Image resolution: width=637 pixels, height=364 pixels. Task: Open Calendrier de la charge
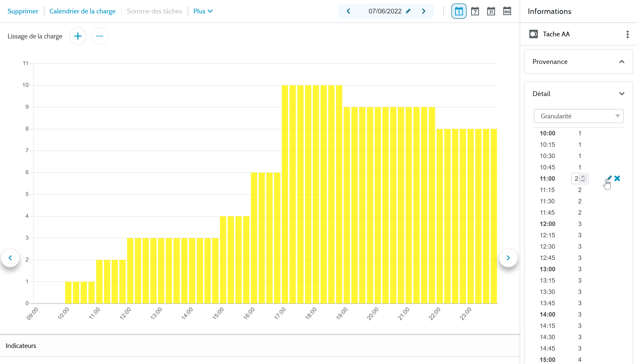pos(83,11)
